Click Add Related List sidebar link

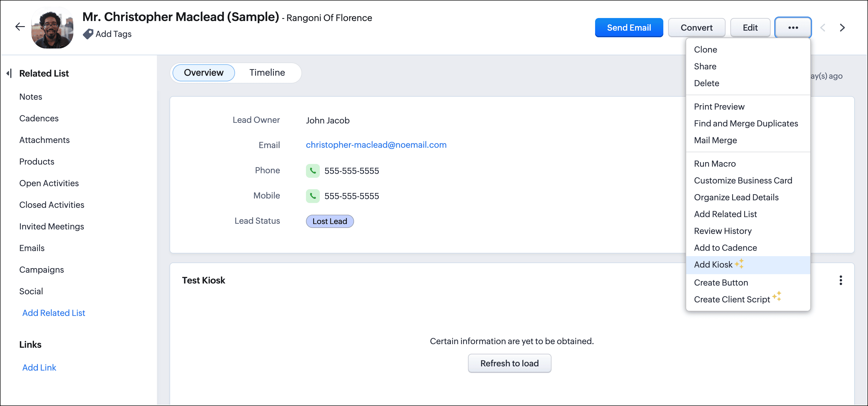(x=53, y=313)
